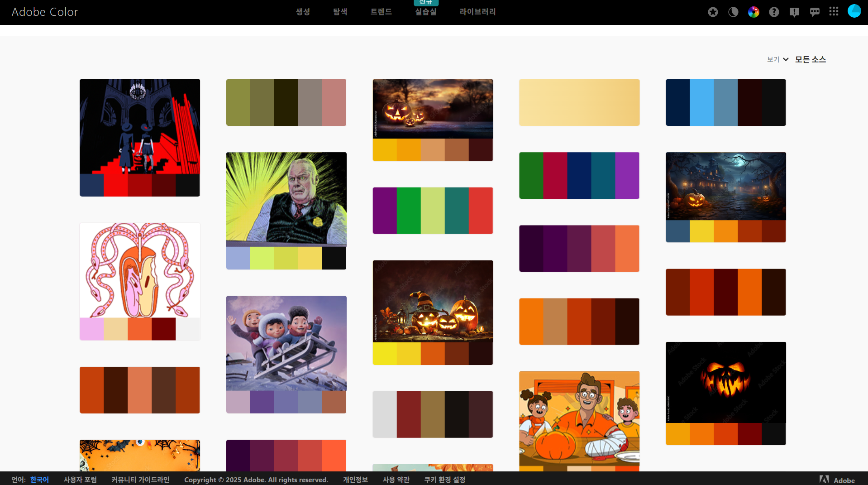The width and height of the screenshot is (868, 485).
Task: Go to the 라이브러리 tab
Action: (478, 12)
